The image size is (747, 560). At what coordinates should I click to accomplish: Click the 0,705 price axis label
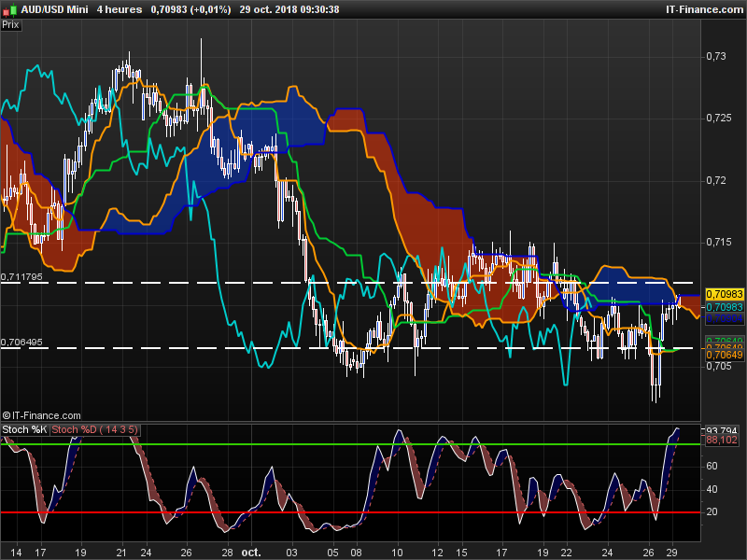tap(719, 366)
